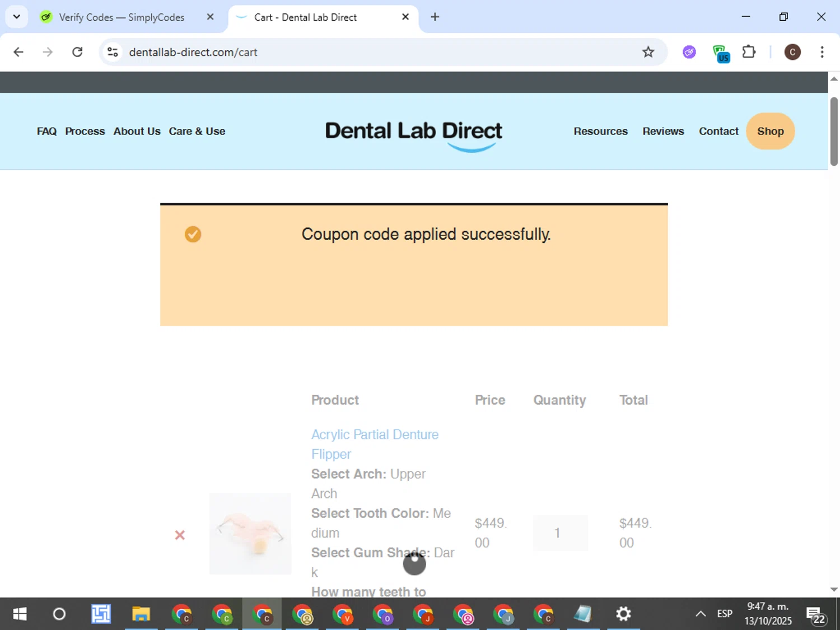Image resolution: width=840 pixels, height=630 pixels.
Task: Click the denture product thumbnail
Action: [x=250, y=534]
